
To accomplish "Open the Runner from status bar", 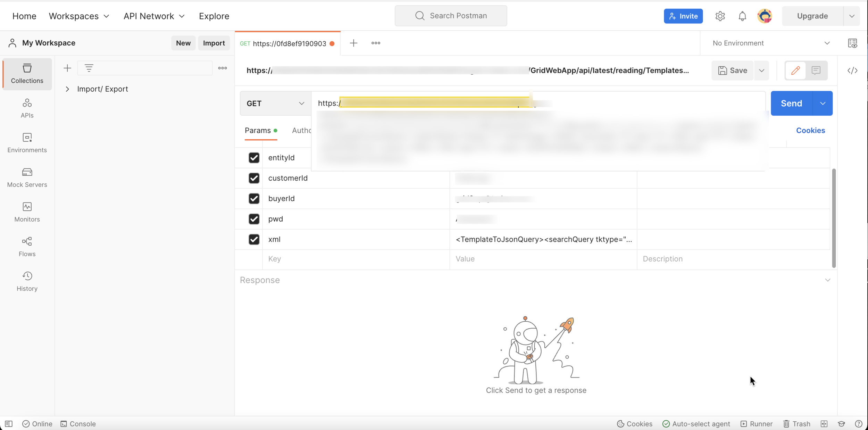I will coord(757,424).
